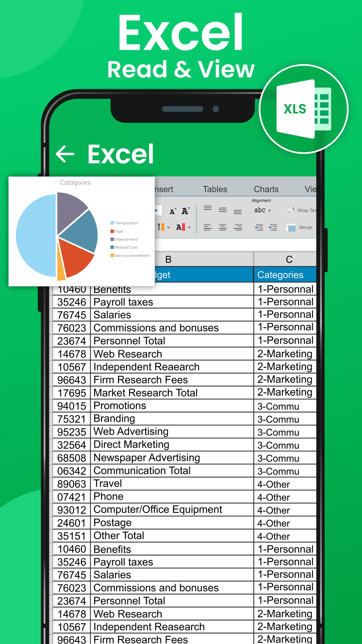This screenshot has width=362, height=644.
Task: Align text left in the cell
Action: tap(208, 227)
